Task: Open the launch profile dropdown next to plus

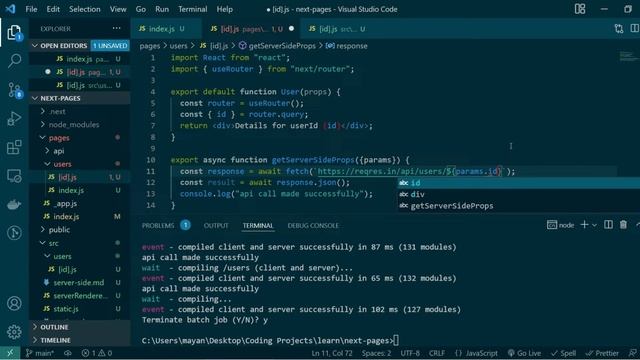Action: [594, 225]
